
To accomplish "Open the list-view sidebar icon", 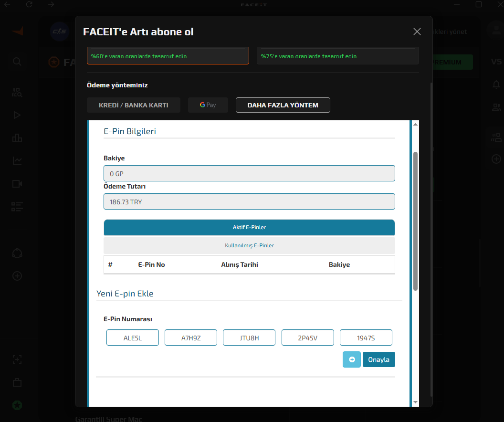I will coord(17,207).
